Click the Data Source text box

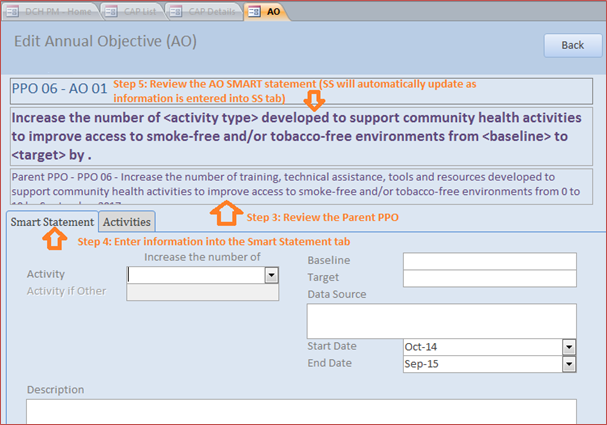point(442,321)
